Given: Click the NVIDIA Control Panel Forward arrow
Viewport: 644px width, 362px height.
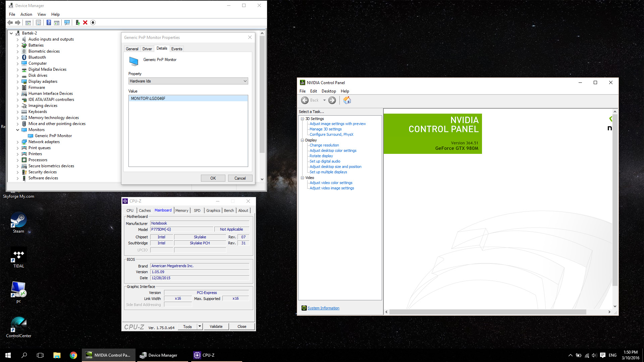Looking at the screenshot, I should tap(332, 100).
